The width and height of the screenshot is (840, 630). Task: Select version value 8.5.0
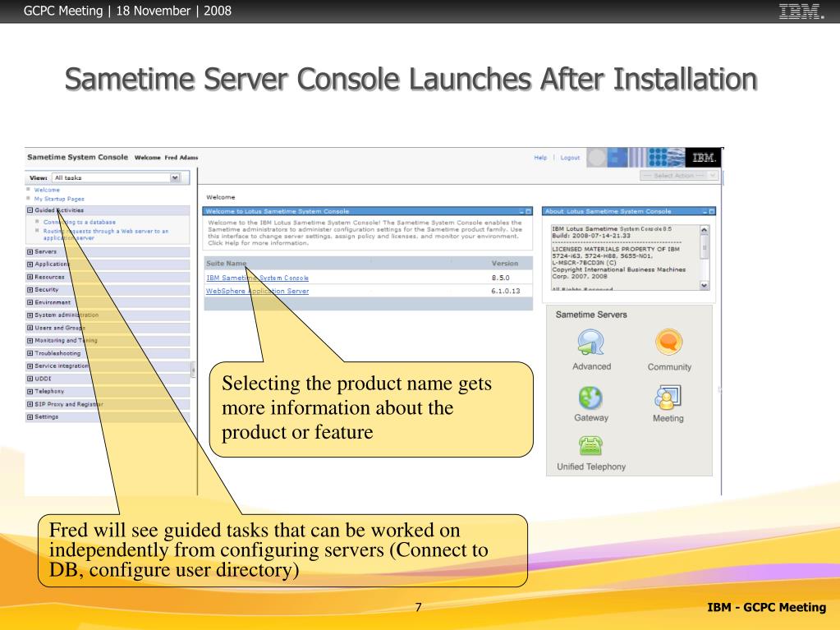point(500,278)
